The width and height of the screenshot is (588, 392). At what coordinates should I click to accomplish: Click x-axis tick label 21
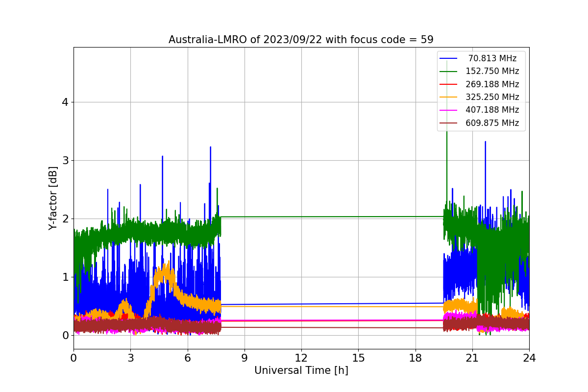(472, 358)
